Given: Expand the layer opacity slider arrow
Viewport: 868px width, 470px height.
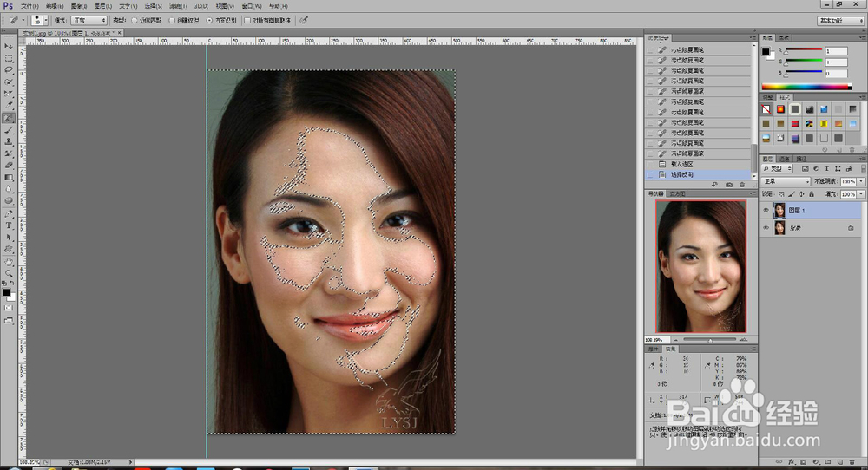Looking at the screenshot, I should 861,181.
